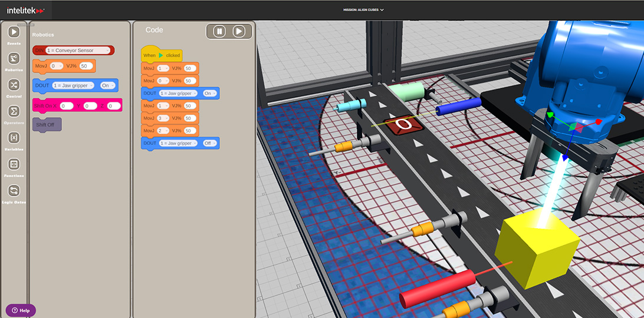Pause the program with the pause button
Screen dimensions: 644x318
[x=219, y=31]
